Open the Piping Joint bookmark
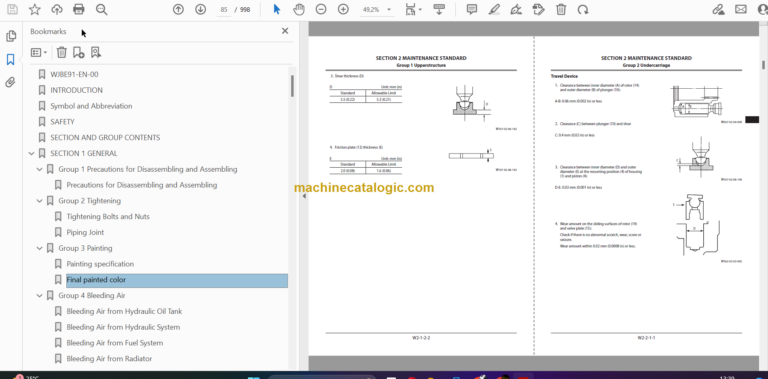Image resolution: width=768 pixels, height=379 pixels. pos(85,232)
